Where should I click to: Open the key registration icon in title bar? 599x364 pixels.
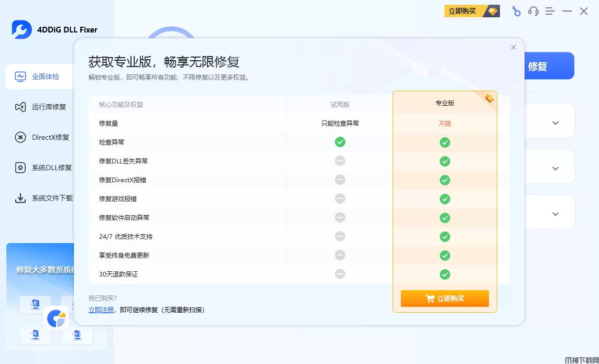[x=516, y=11]
